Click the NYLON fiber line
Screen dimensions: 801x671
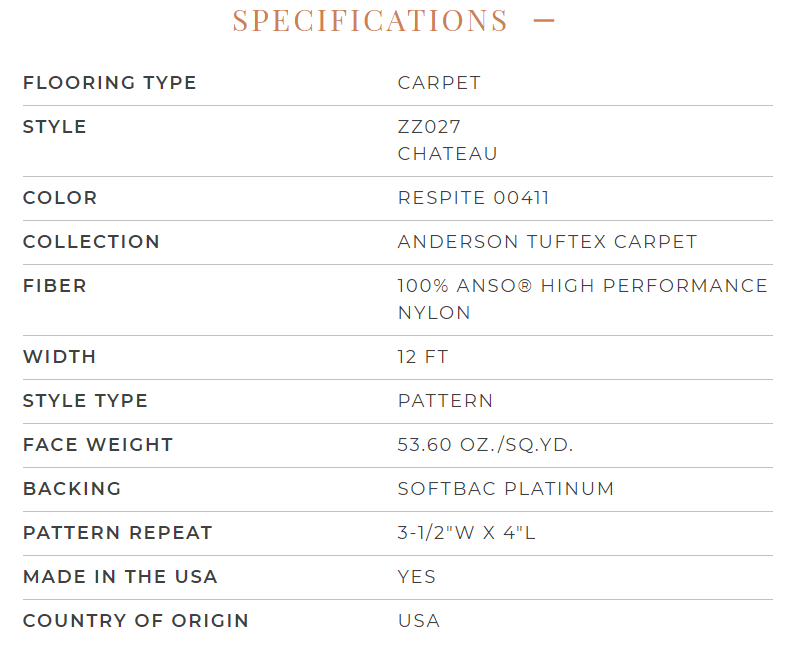click(x=434, y=313)
